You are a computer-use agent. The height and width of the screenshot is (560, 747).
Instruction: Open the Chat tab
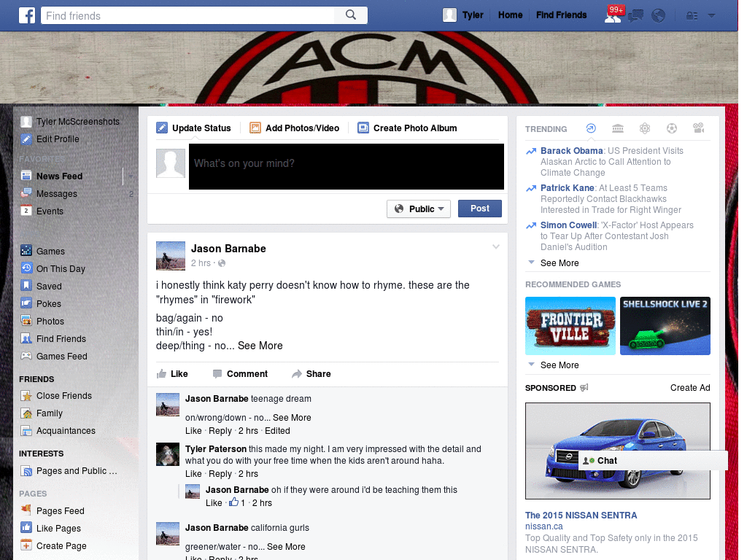[653, 461]
